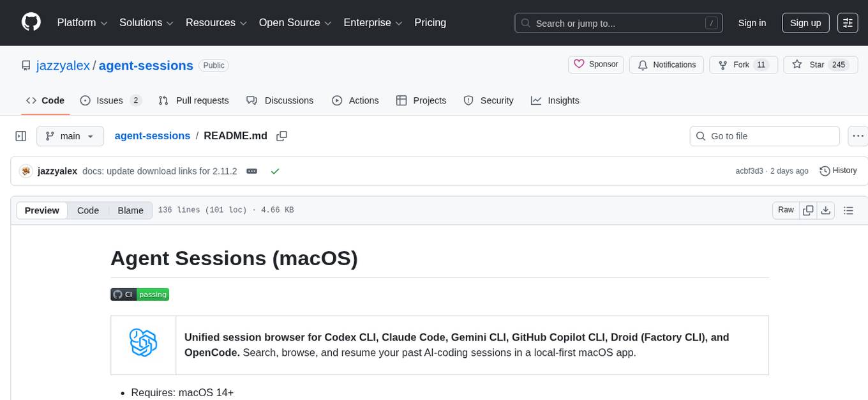Collapse the file tree side panel
The image size is (868, 400).
20,136
